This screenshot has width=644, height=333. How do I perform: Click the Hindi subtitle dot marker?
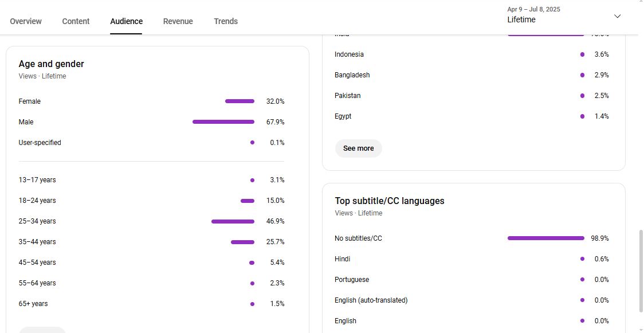coord(582,259)
